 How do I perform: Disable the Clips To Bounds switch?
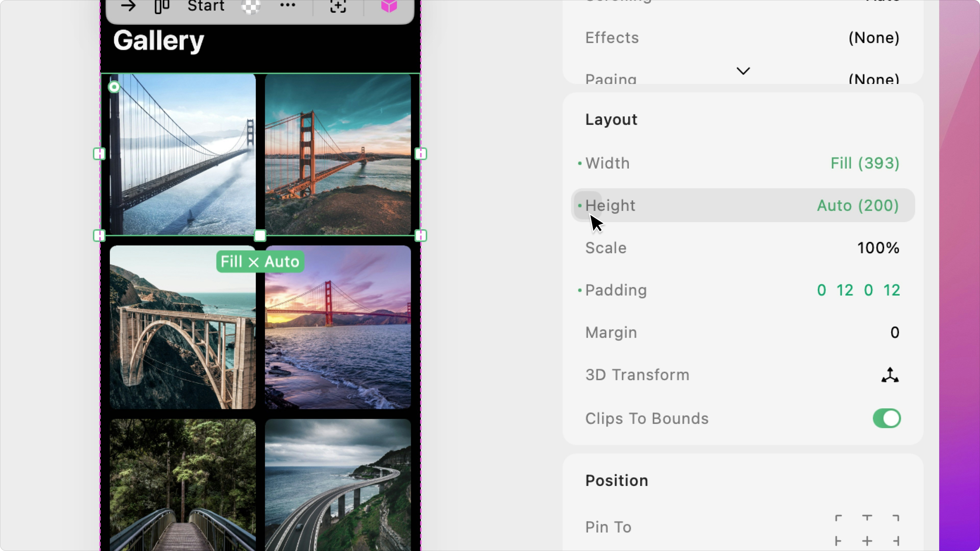(886, 418)
